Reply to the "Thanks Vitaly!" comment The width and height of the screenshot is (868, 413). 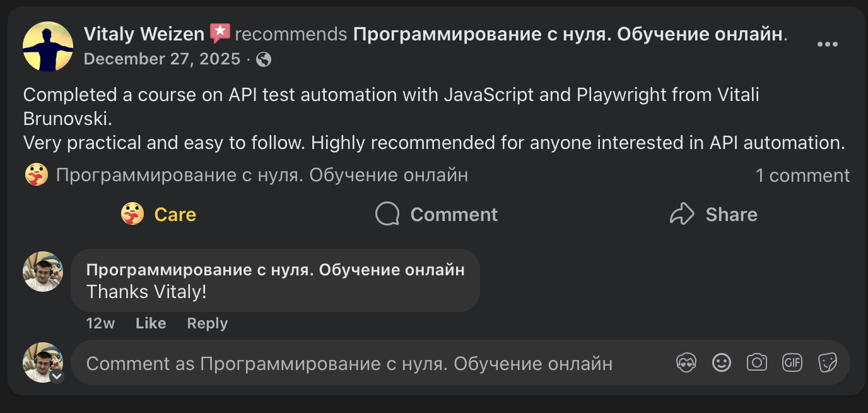pyautogui.click(x=207, y=323)
